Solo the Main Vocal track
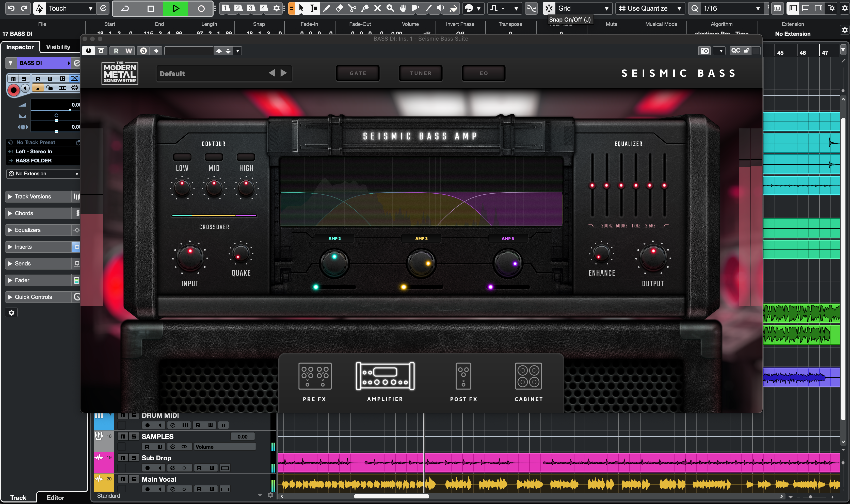 pyautogui.click(x=134, y=479)
